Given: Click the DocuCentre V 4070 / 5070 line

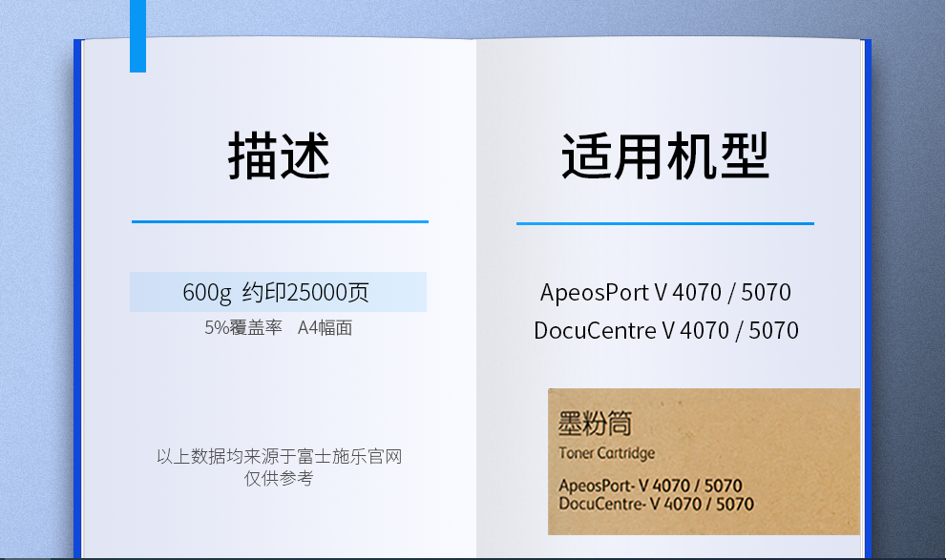Looking at the screenshot, I should click(666, 330).
